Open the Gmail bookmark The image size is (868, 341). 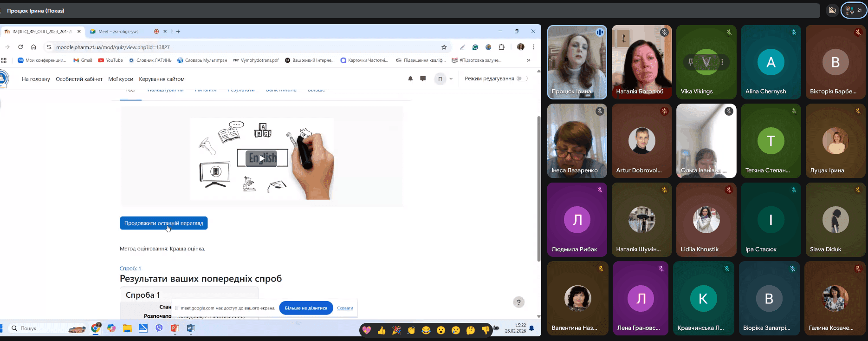click(83, 60)
